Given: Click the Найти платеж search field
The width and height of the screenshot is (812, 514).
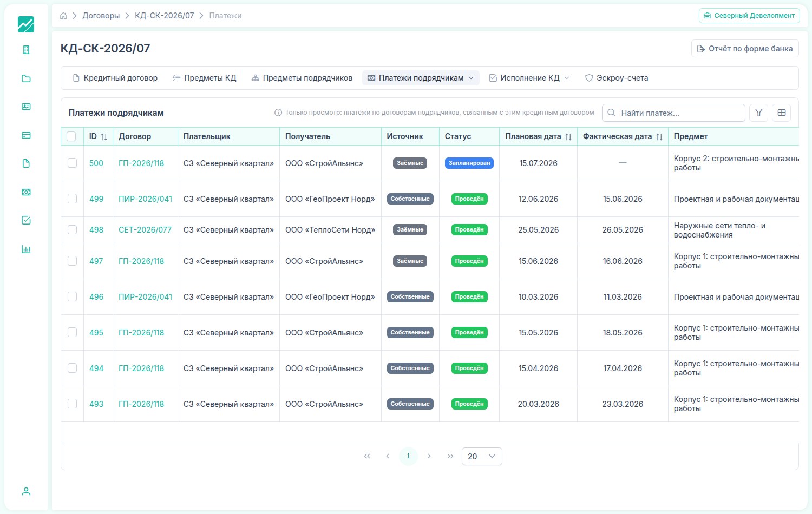Looking at the screenshot, I should (673, 113).
